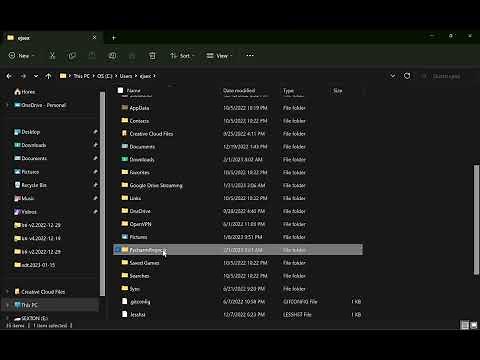Expand OneDrive - Personal in sidebar
This screenshot has height=360, width=480.
[x=7, y=105]
